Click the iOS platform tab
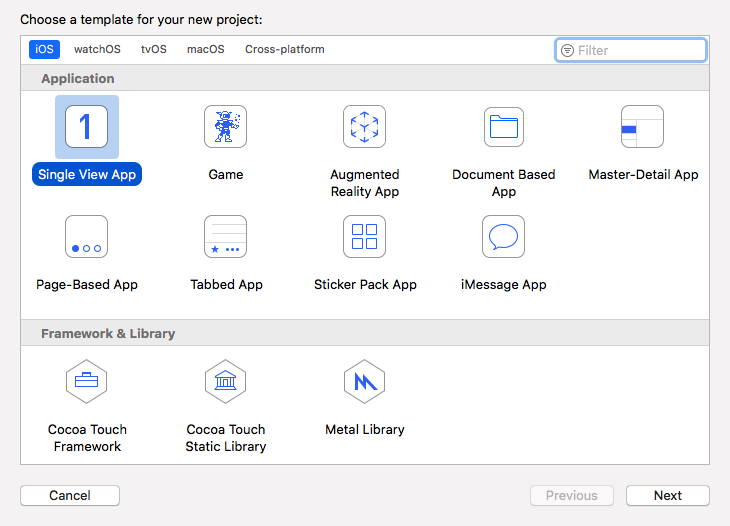Screen dimensions: 730x526 pyautogui.click(x=44, y=49)
